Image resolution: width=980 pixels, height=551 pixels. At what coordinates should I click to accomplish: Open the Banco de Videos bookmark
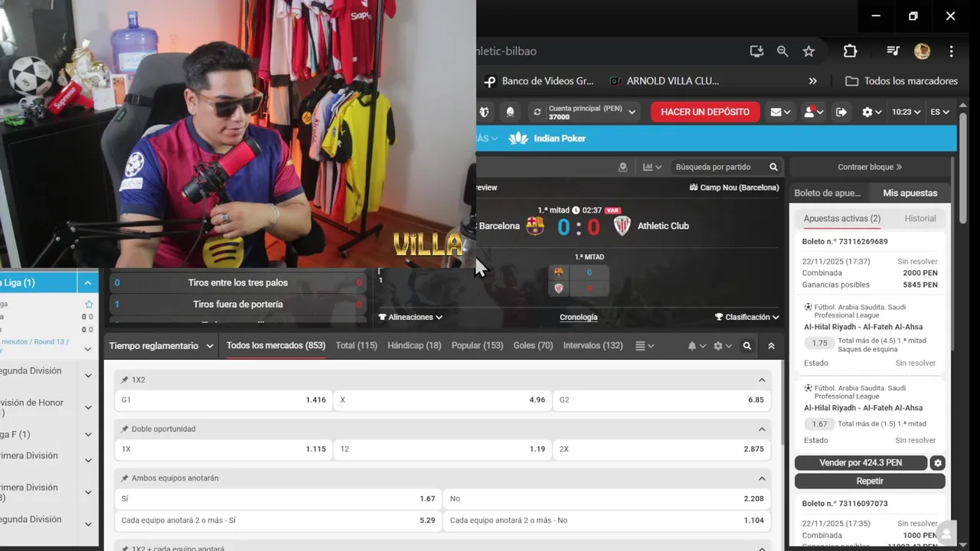coord(538,81)
